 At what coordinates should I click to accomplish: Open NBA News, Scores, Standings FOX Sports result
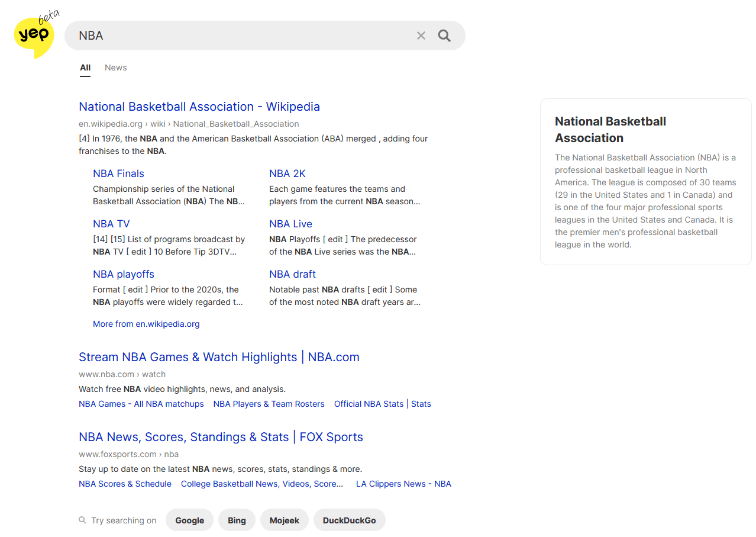(221, 437)
